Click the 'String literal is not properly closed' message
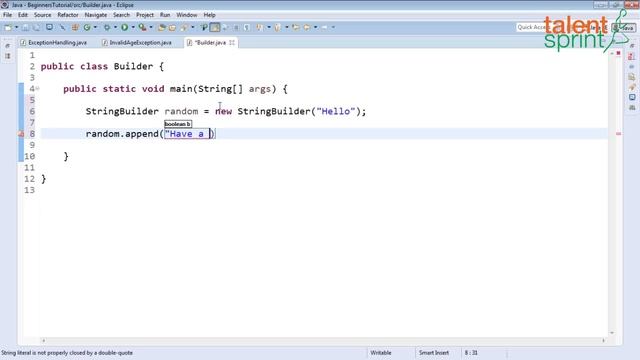 [x=67, y=353]
